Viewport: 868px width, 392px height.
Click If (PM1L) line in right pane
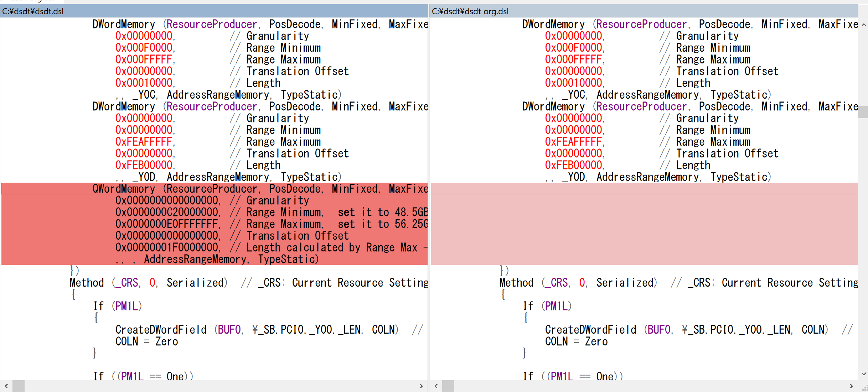pyautogui.click(x=548, y=306)
